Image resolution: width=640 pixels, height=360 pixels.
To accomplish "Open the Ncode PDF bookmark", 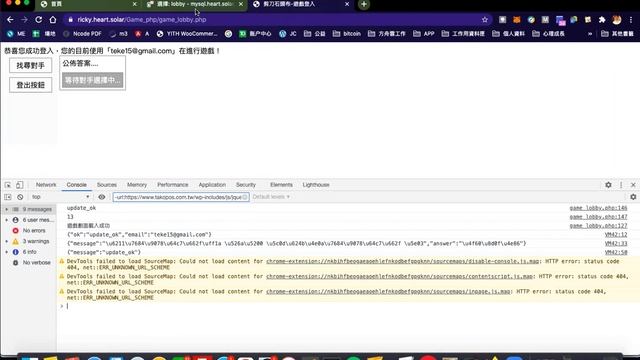I will point(82,34).
